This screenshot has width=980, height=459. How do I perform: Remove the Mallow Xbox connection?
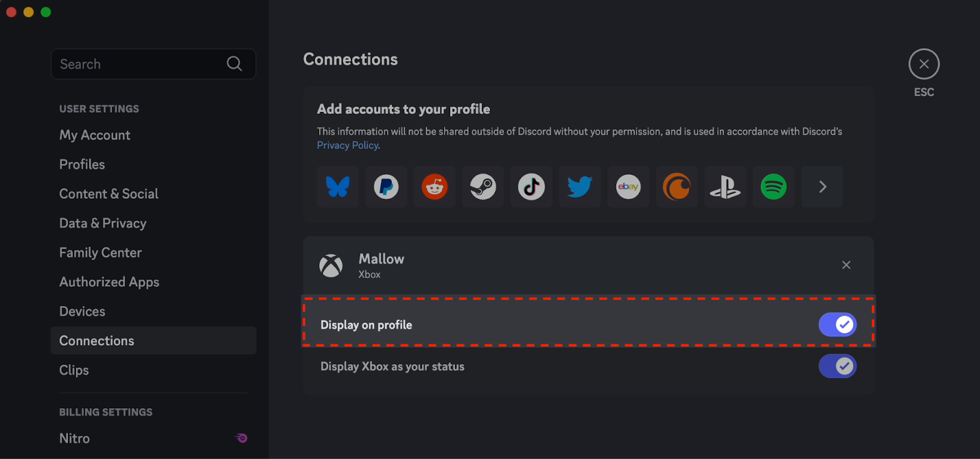click(846, 265)
